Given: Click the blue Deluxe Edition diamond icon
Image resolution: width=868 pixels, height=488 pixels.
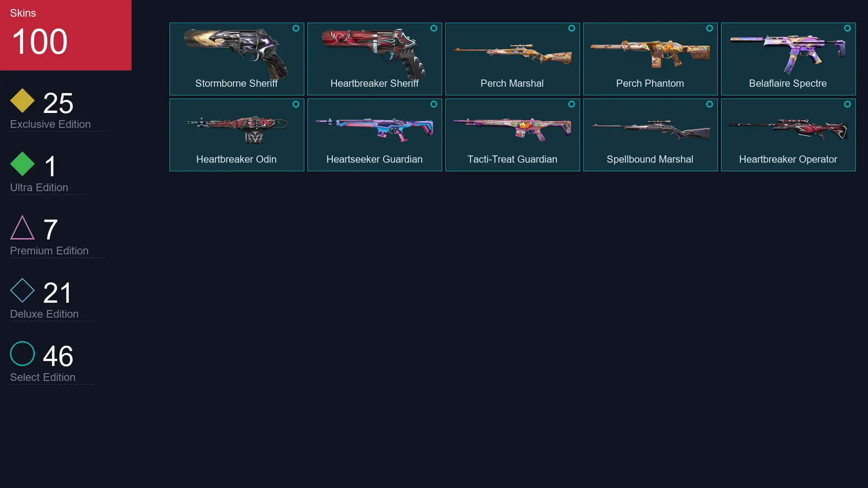Looking at the screenshot, I should coord(22,290).
